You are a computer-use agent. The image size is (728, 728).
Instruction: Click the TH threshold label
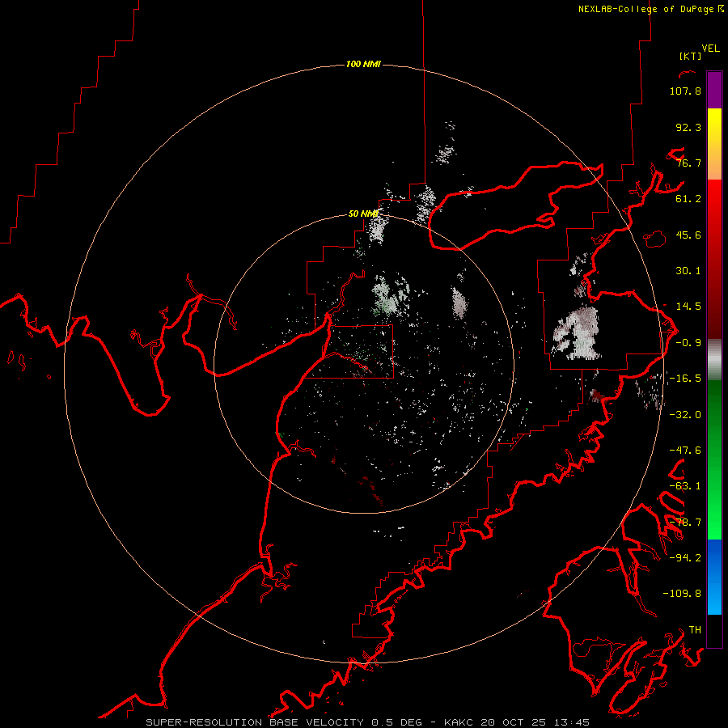pyautogui.click(x=695, y=630)
